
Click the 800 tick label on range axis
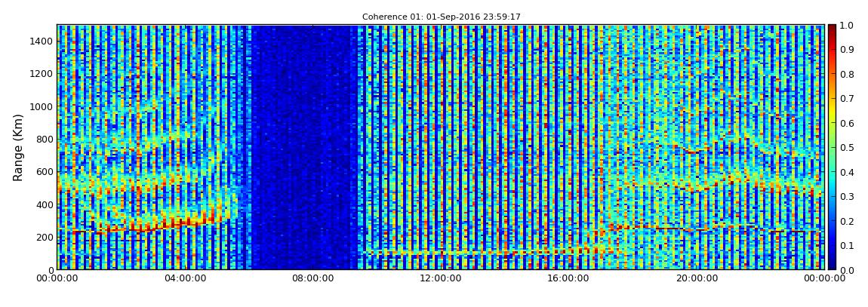[x=45, y=139]
